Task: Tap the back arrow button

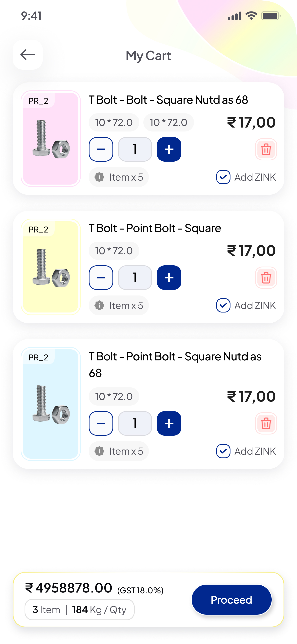Action: click(28, 55)
